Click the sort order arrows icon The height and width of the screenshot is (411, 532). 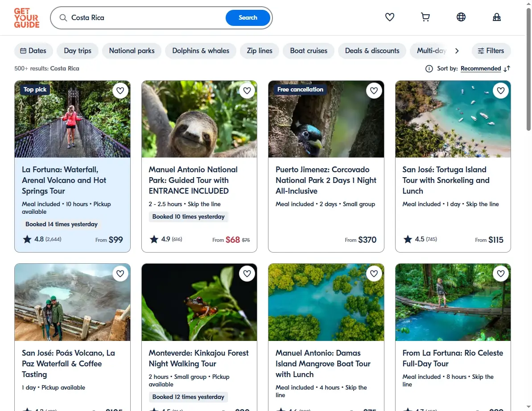pyautogui.click(x=507, y=69)
